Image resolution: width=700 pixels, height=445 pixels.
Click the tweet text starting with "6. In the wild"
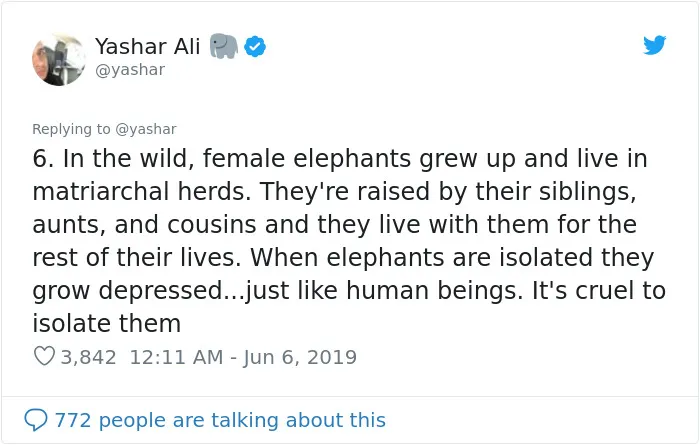pos(349,241)
